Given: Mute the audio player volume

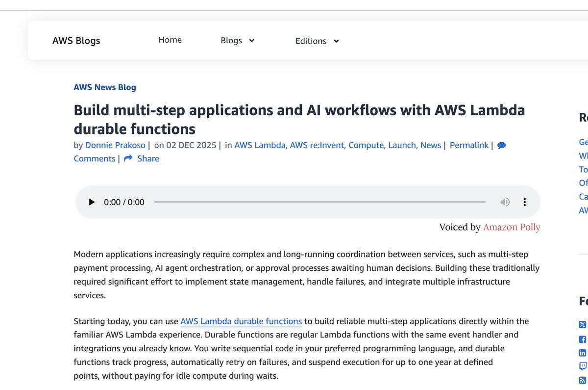Looking at the screenshot, I should pyautogui.click(x=505, y=202).
